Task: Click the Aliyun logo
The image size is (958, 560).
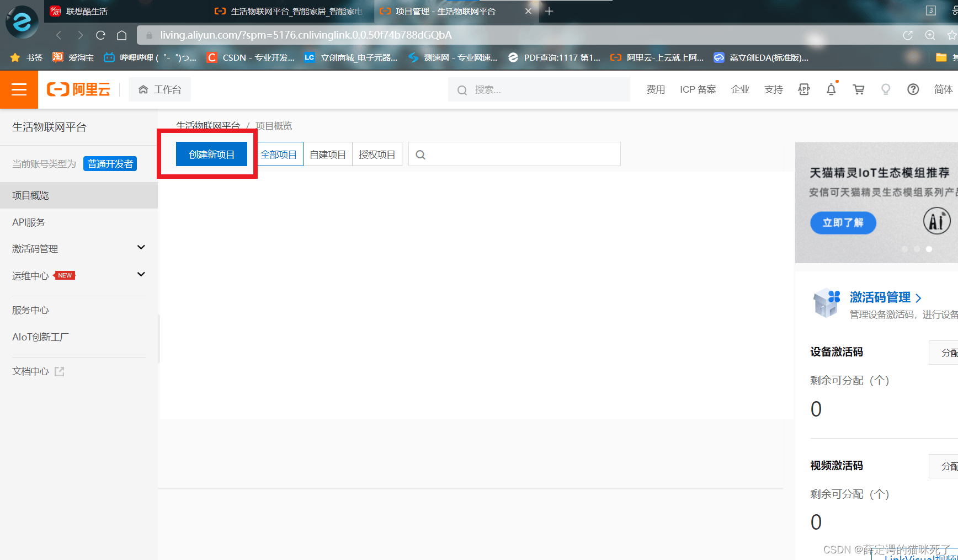Action: [x=78, y=89]
